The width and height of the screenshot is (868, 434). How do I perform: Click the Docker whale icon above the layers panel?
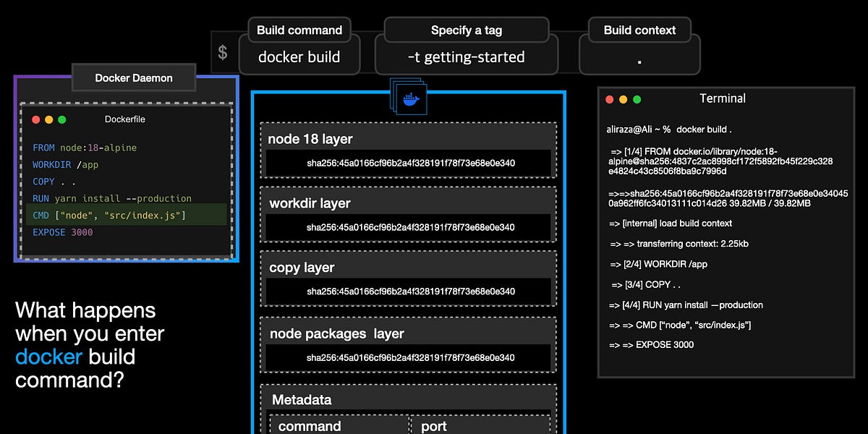pos(410,100)
